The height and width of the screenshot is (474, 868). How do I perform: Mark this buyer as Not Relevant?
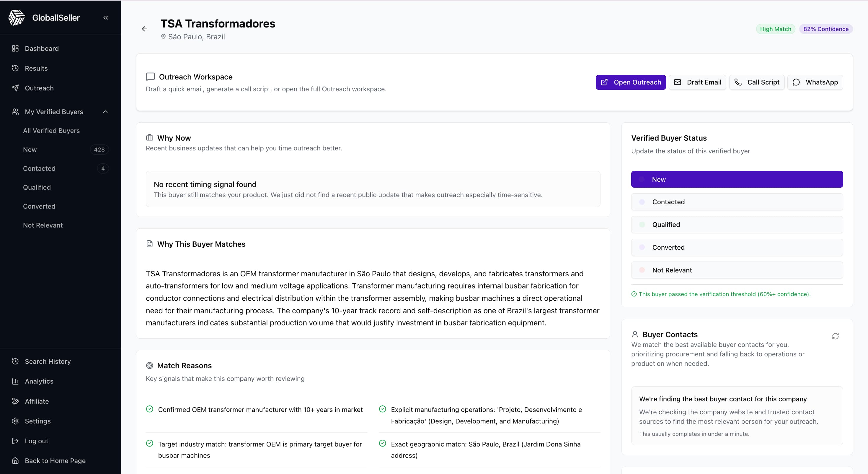point(737,270)
